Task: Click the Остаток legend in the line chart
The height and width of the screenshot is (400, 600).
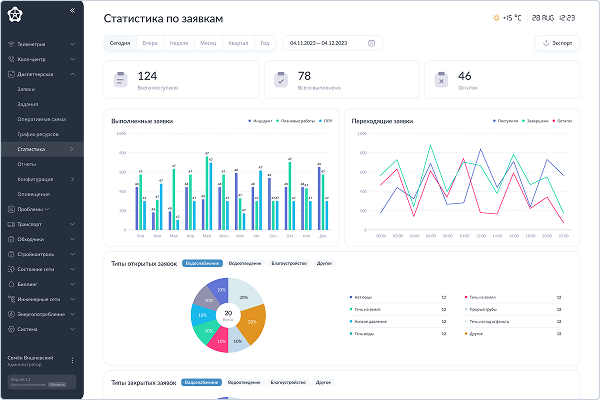Action: coord(562,121)
